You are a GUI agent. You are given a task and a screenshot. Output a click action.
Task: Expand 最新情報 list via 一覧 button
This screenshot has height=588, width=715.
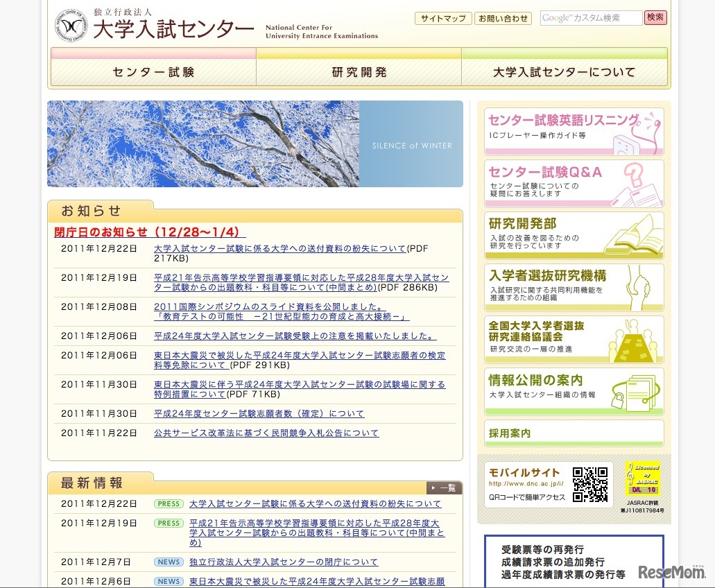(x=444, y=487)
